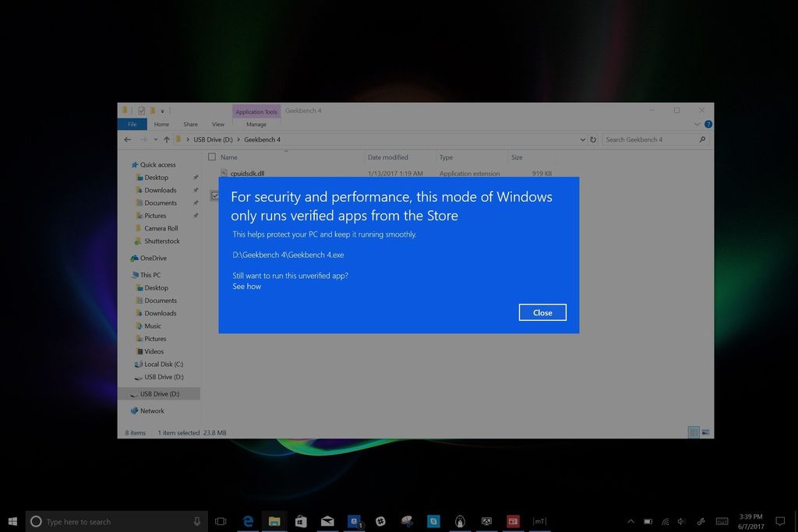Refresh the folder view with the refresh icon
This screenshot has width=798, height=532.
(593, 139)
